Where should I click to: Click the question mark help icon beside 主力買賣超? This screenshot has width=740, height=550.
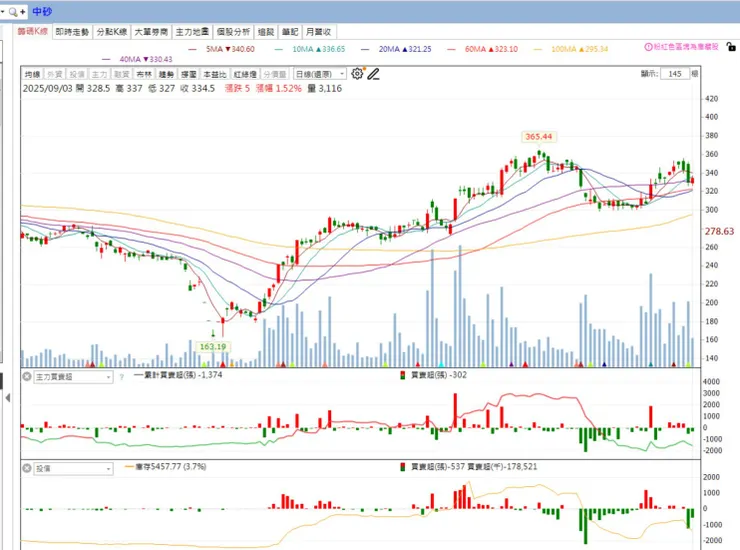point(121,377)
